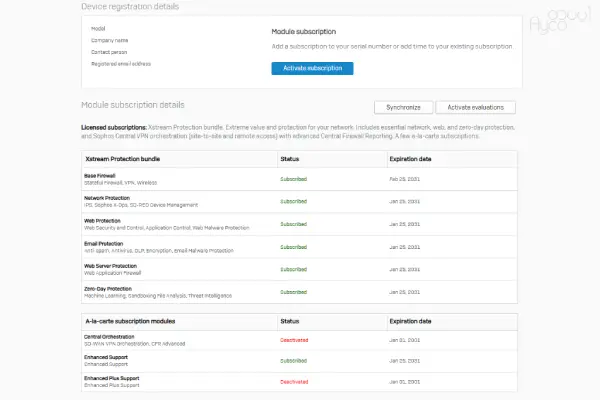Click the Enhanced Support expiration date
Screen dimensions: 600x400
pos(404,361)
